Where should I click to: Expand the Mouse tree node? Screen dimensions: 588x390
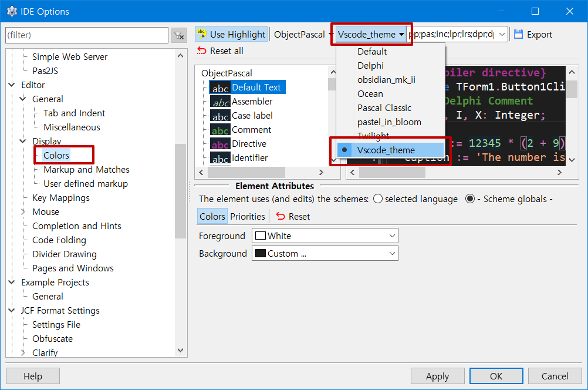click(23, 211)
